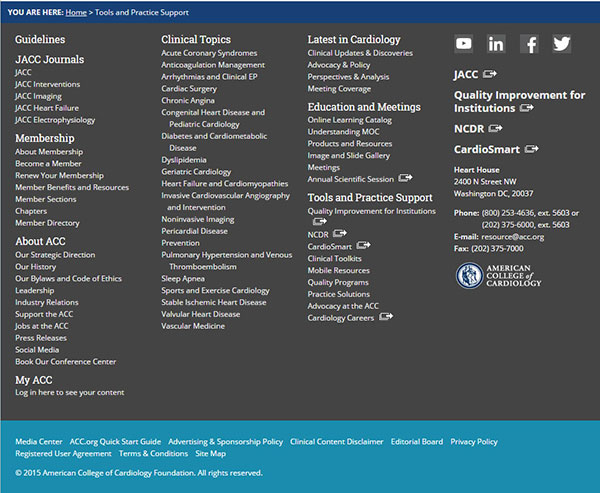Screen dimensions: 600x493
Task: Open Site Map in the footer
Action: [210, 453]
